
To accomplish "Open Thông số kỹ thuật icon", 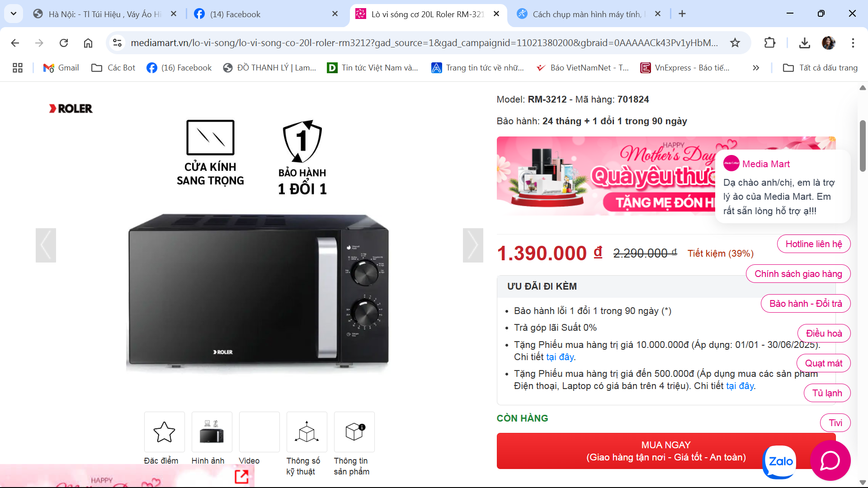I will (307, 432).
